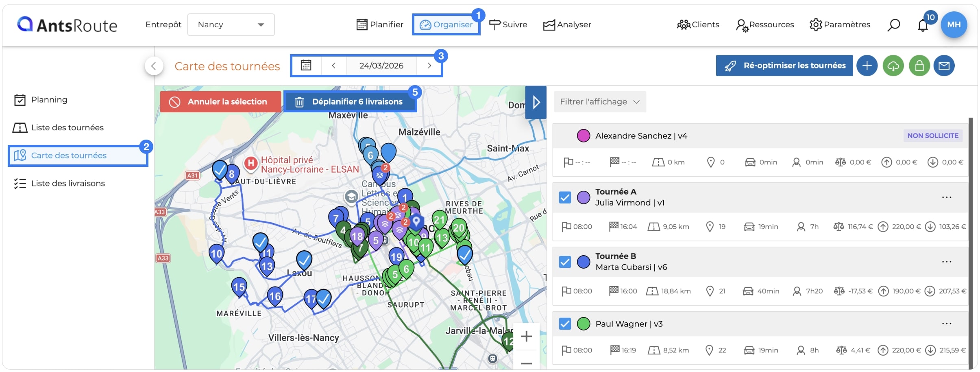Collapse the routes panel with blue triangle
This screenshot has height=372, width=980.
[536, 102]
